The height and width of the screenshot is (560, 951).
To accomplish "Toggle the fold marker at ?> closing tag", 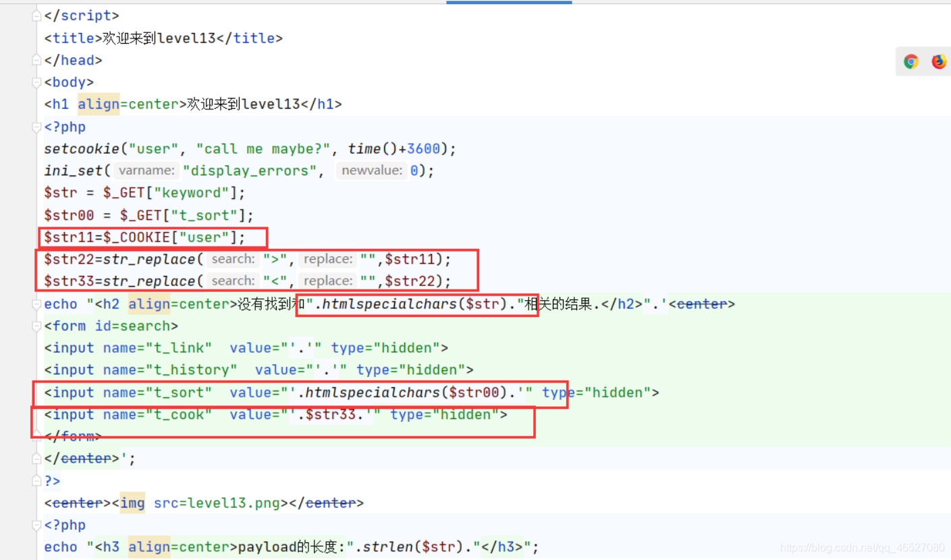I will tap(37, 481).
